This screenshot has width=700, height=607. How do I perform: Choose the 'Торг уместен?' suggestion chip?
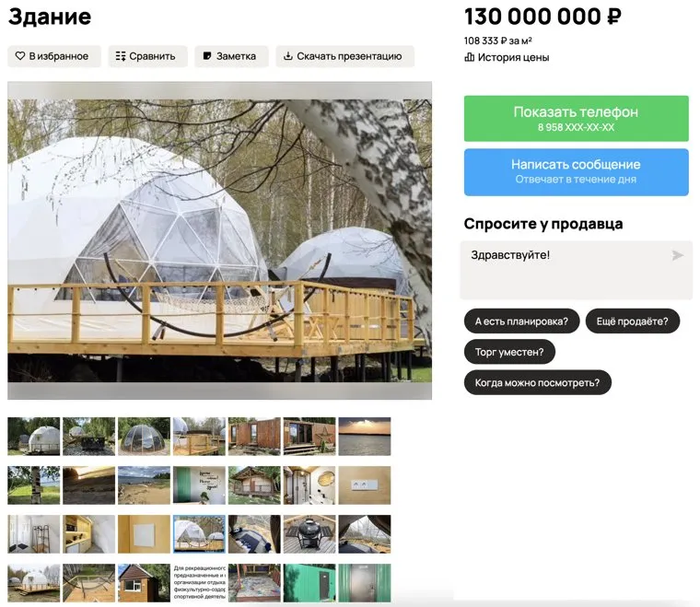pos(509,352)
